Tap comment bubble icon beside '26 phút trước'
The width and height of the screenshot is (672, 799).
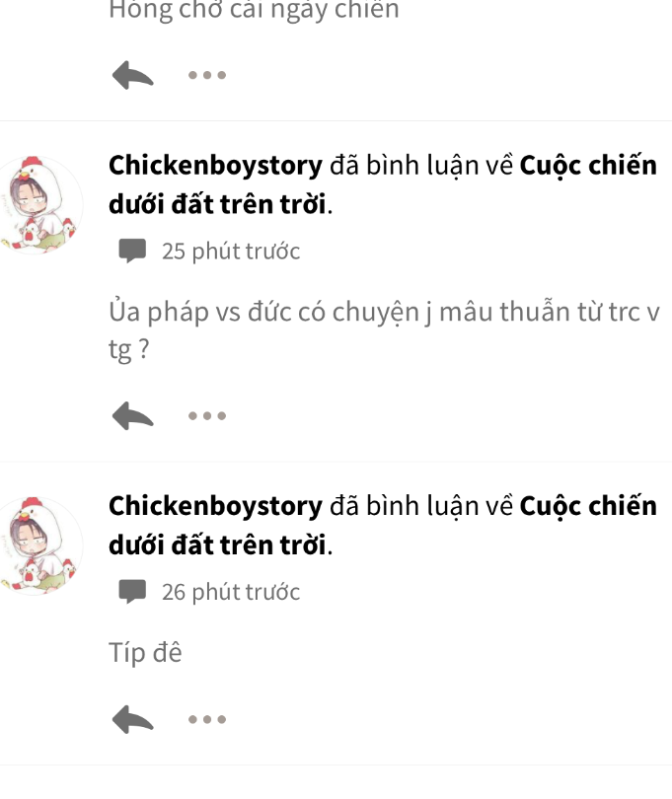tap(132, 591)
